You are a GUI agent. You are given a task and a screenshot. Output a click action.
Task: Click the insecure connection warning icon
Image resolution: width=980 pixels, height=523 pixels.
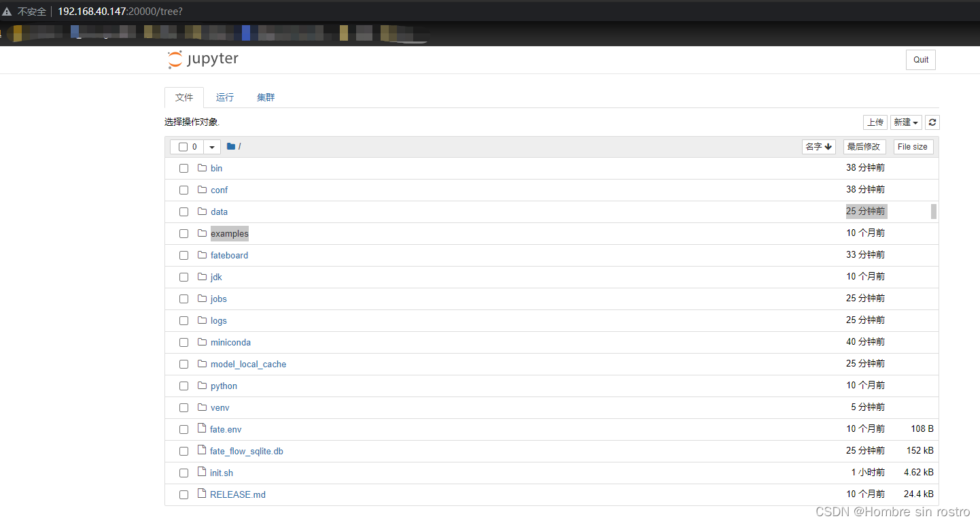pyautogui.click(x=7, y=12)
